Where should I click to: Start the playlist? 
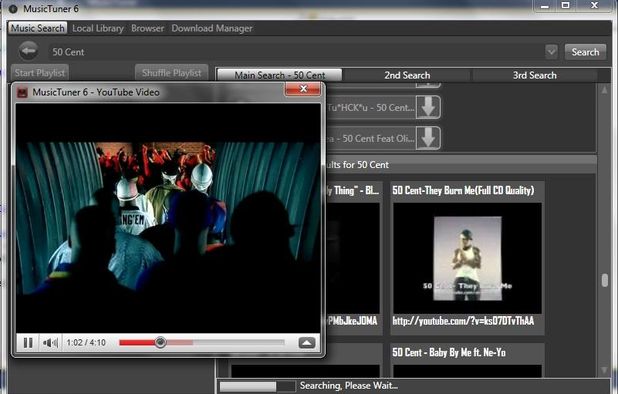click(40, 73)
